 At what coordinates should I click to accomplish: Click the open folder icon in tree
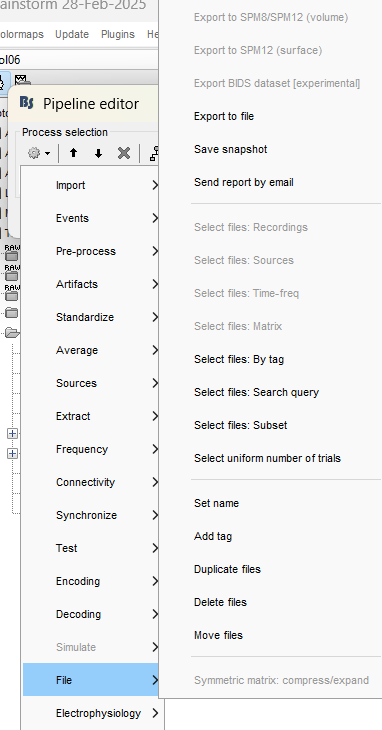(x=12, y=332)
